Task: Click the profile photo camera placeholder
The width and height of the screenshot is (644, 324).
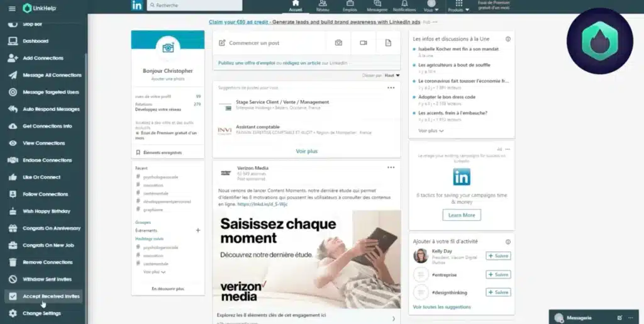Action: point(168,48)
